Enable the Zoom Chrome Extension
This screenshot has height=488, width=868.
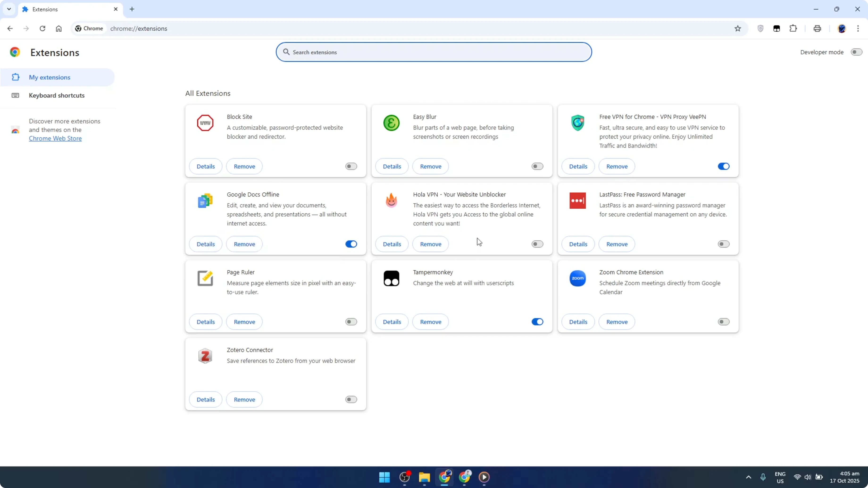pos(723,322)
